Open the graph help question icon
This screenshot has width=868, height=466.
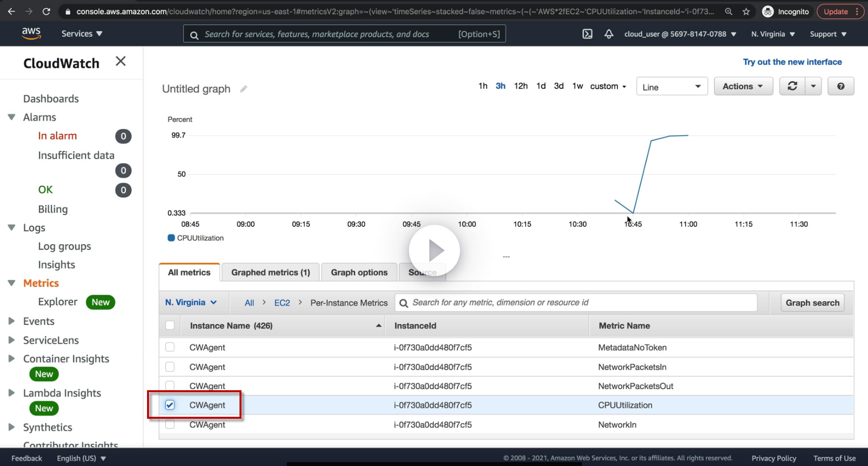840,86
